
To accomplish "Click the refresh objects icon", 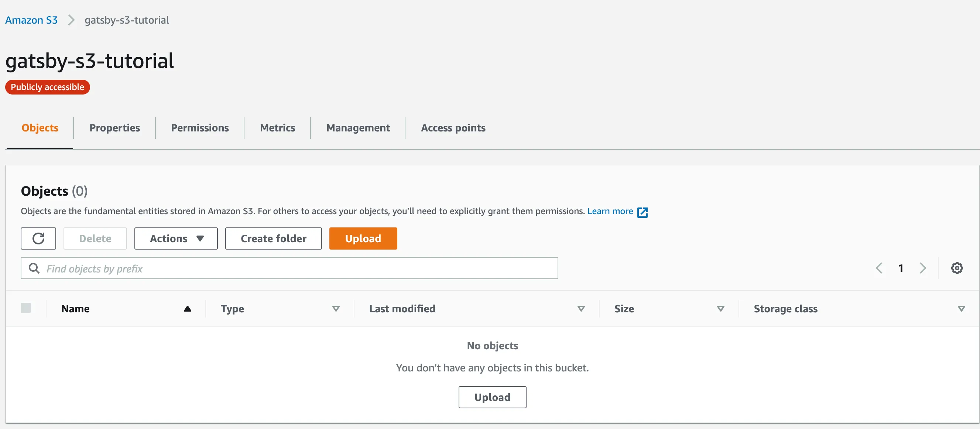I will [x=38, y=238].
